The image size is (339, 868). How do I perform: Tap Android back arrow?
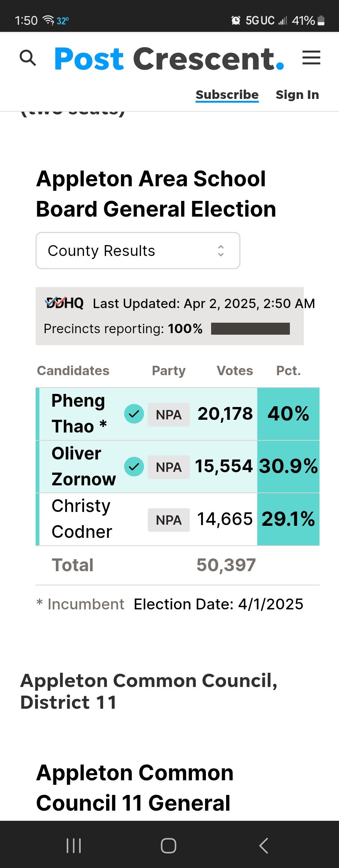(264, 846)
